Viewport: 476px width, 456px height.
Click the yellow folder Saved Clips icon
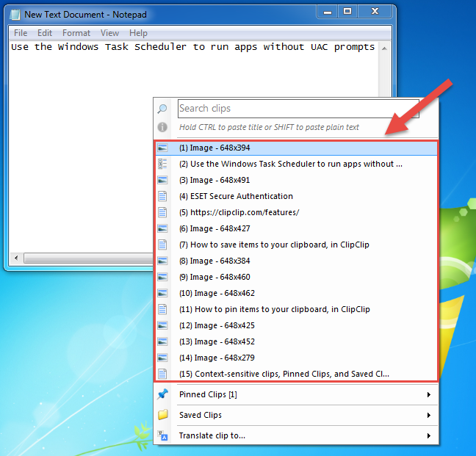[x=163, y=415]
